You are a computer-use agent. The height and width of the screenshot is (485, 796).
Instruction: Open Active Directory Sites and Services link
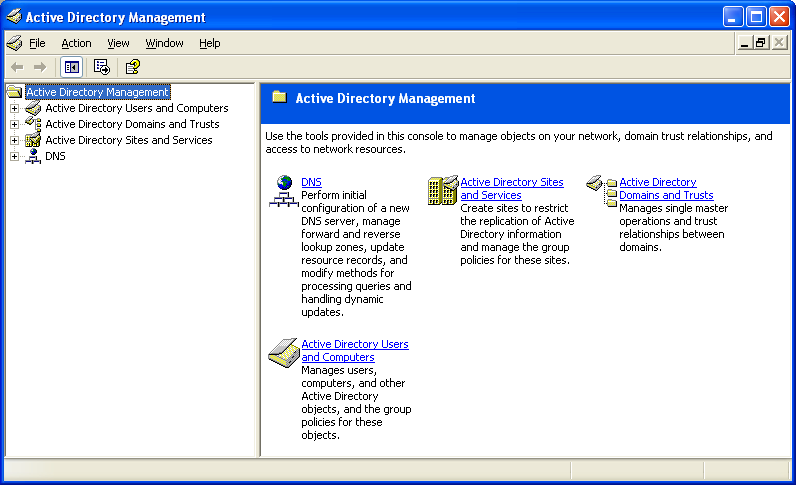(512, 188)
